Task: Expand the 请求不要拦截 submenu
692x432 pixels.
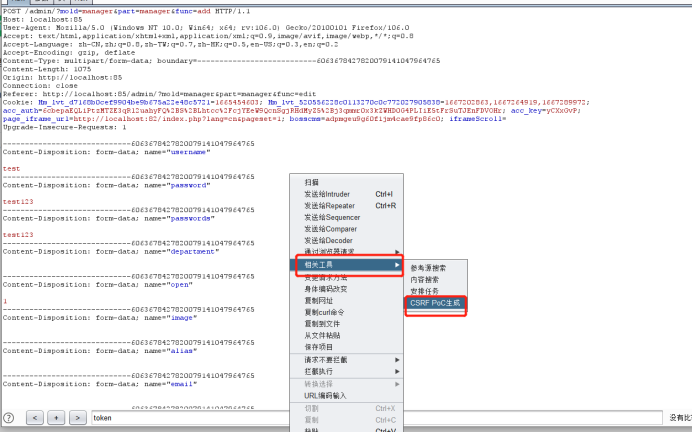Action: pyautogui.click(x=346, y=360)
